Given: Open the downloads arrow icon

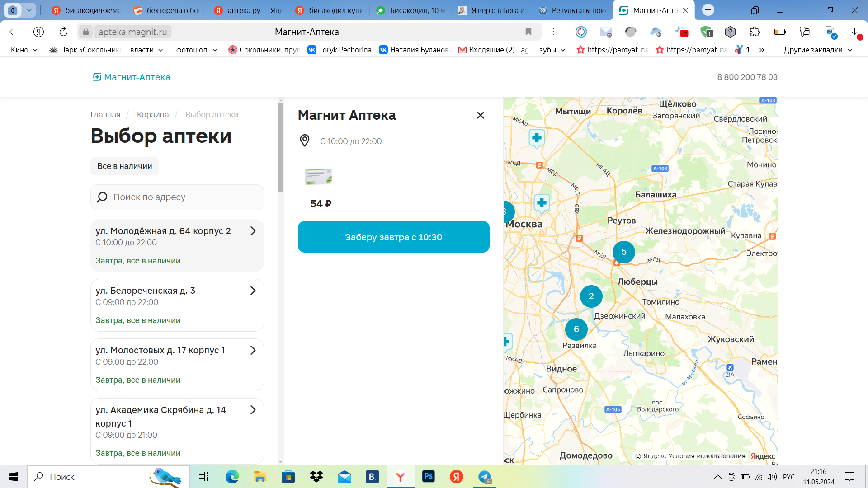Looking at the screenshot, I should [x=855, y=32].
